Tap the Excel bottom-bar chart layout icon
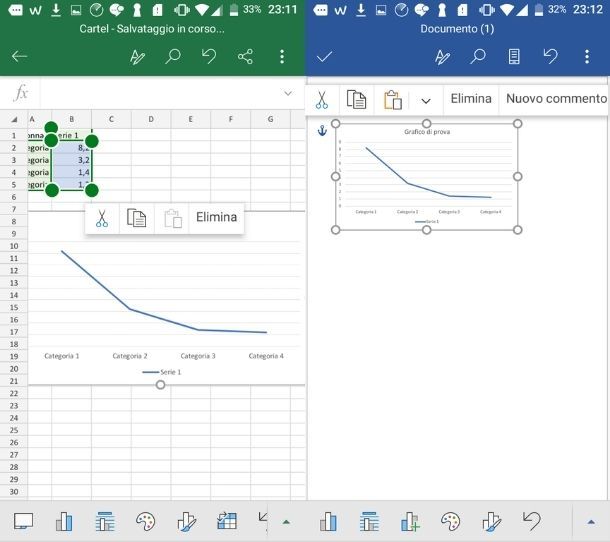 105,521
